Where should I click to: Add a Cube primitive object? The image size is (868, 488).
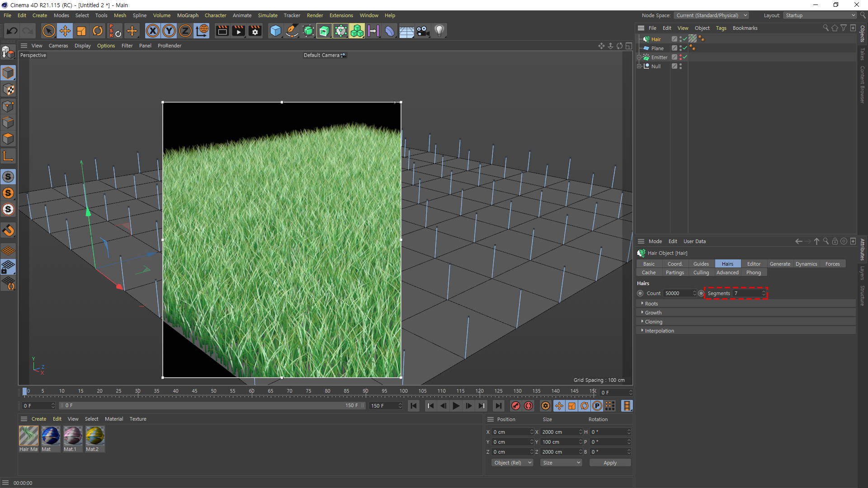pyautogui.click(x=275, y=31)
